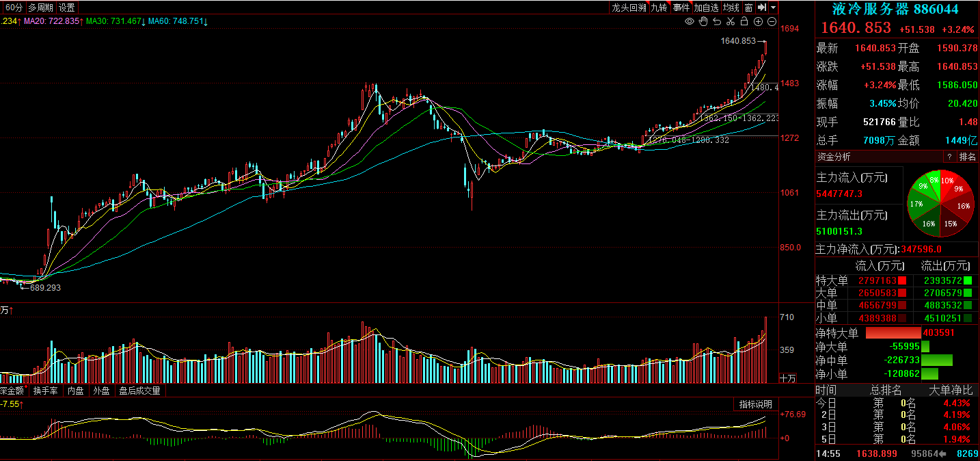Switch to 盘后成交量 tab
This screenshot has height=461, width=980.
(x=139, y=391)
